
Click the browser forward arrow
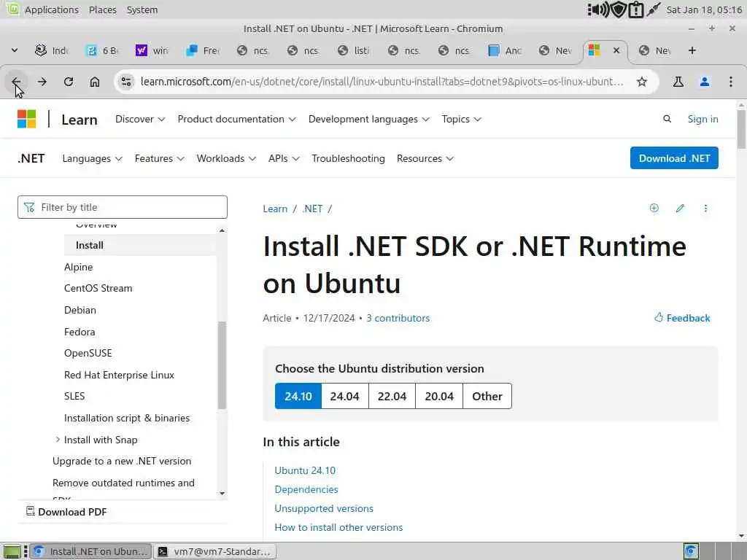[42, 82]
